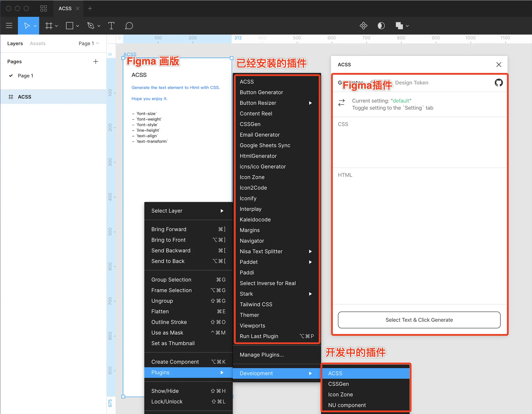The width and height of the screenshot is (532, 414).
Task: Expand the Move tool dropdown arrow
Action: click(35, 26)
